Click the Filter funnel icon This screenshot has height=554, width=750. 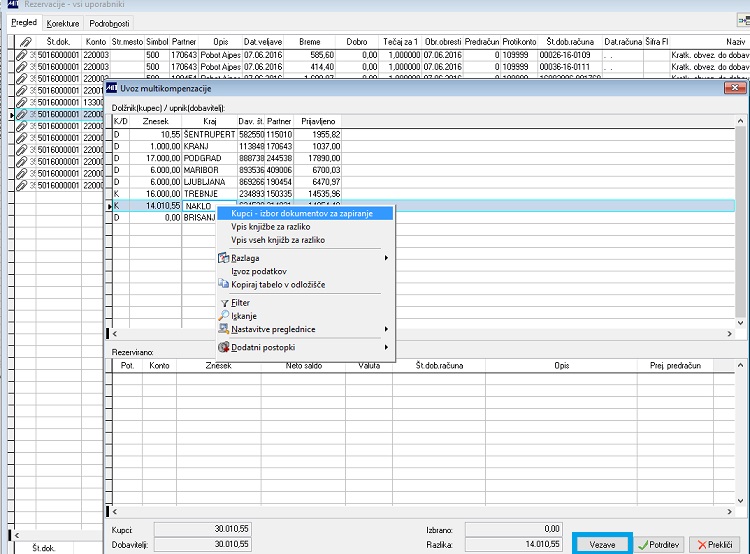(x=224, y=303)
